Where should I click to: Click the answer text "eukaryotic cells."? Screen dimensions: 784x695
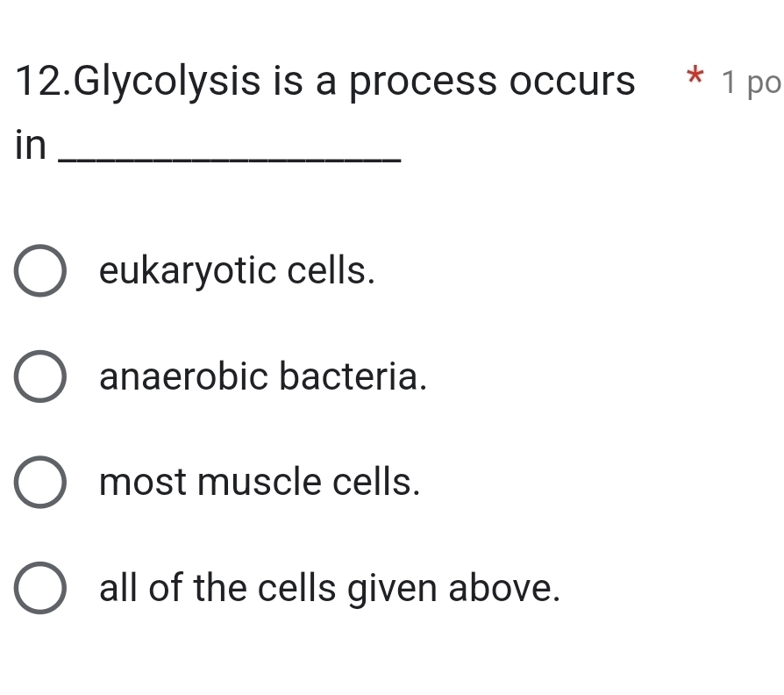237,270
